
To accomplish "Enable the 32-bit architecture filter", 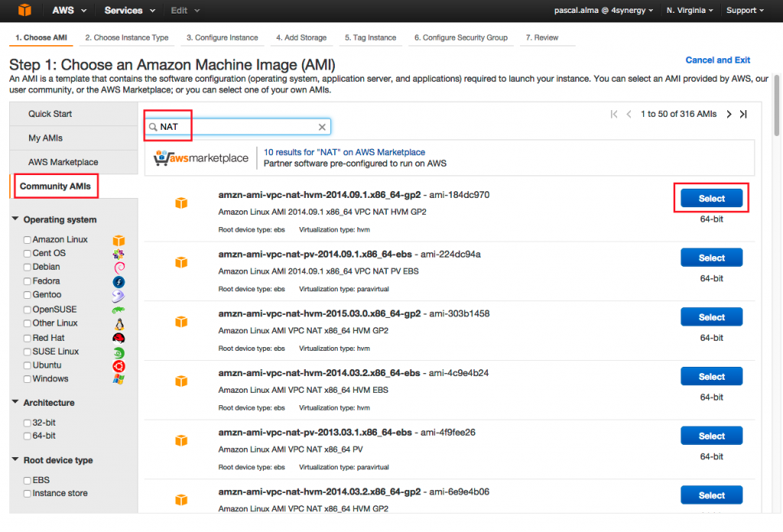I will click(28, 423).
